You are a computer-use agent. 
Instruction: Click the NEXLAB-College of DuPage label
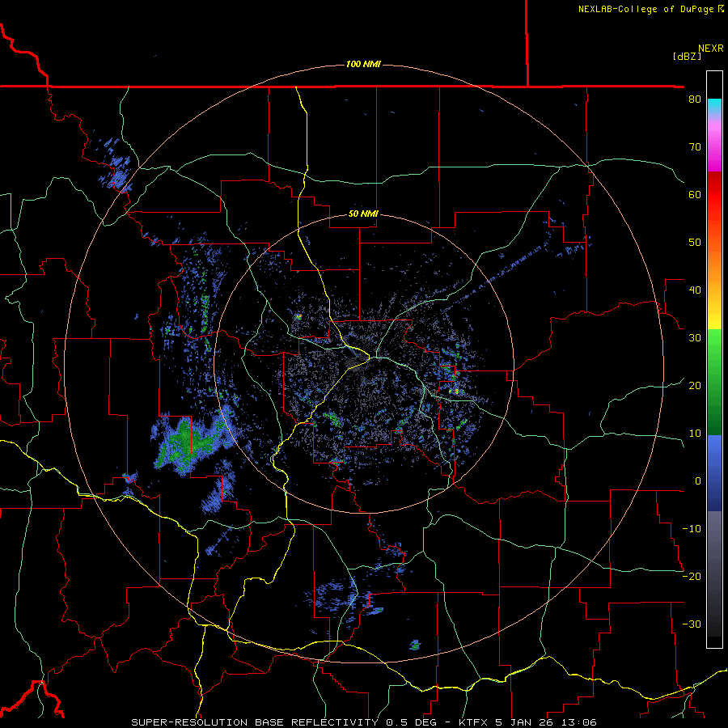[x=650, y=9]
